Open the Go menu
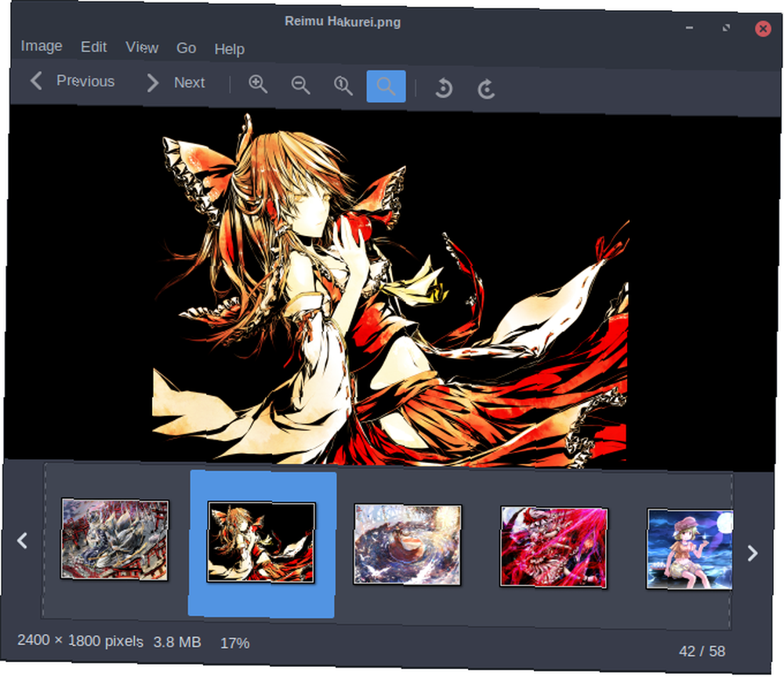The image size is (784, 677). pos(186,48)
